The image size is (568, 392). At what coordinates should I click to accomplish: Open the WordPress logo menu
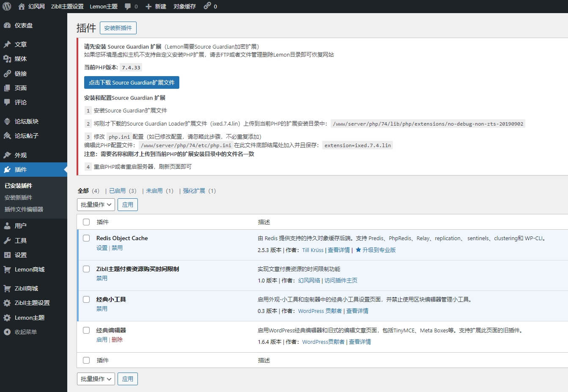(7, 6)
